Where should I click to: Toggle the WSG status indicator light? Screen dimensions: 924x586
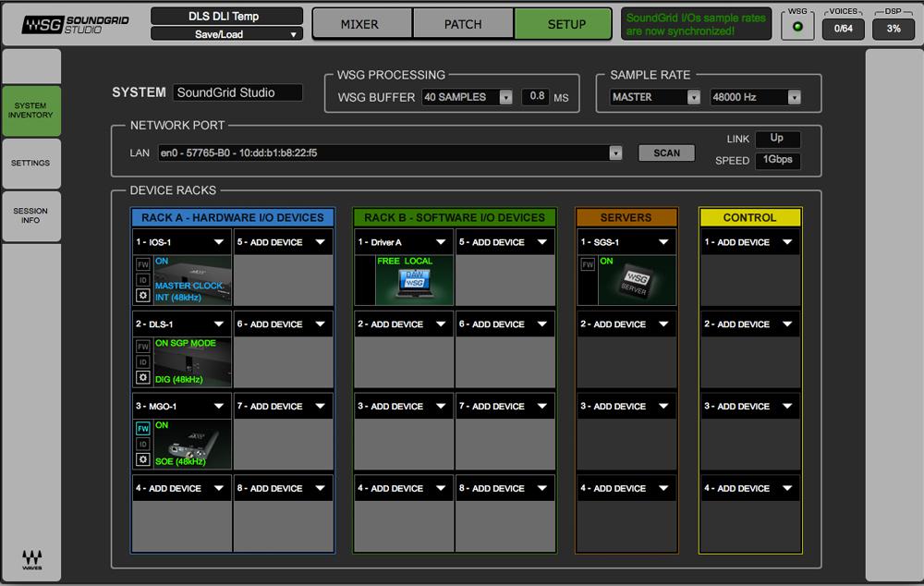tap(796, 28)
